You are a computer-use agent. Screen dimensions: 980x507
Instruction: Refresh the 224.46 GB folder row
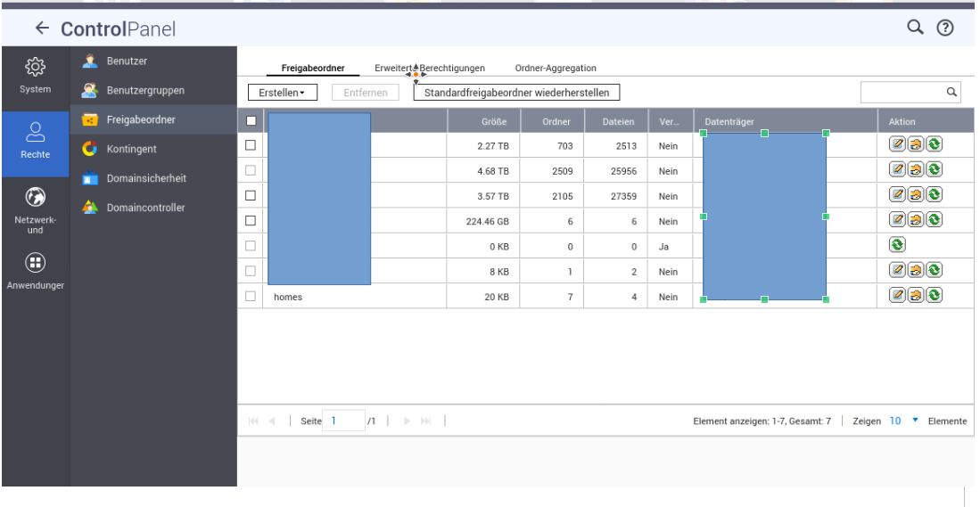pos(934,220)
